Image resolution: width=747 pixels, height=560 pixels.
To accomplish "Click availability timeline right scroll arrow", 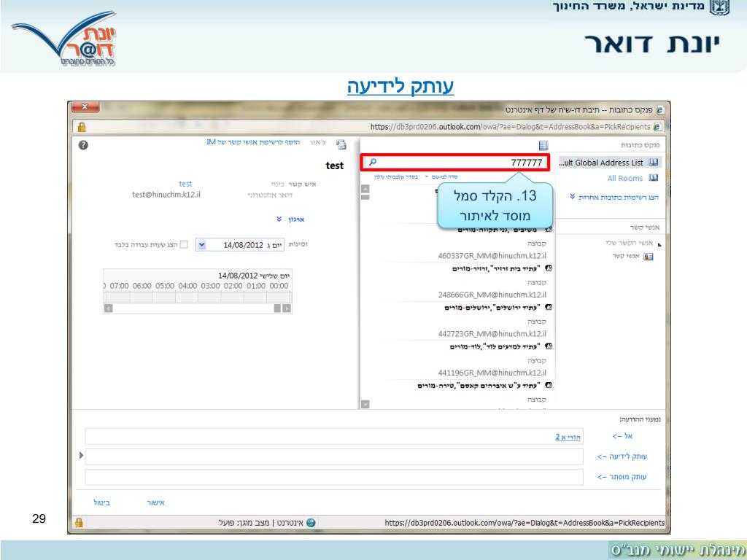I will tap(286, 308).
